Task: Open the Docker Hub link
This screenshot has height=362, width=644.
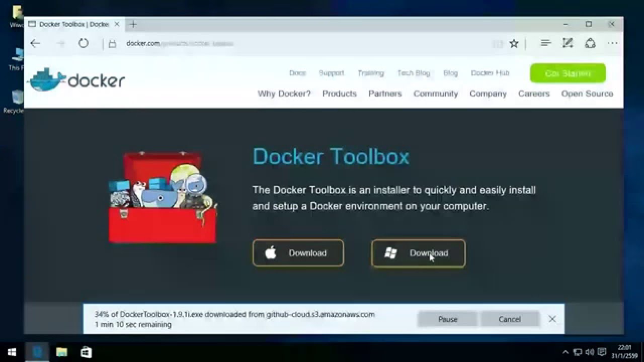Action: pyautogui.click(x=490, y=73)
